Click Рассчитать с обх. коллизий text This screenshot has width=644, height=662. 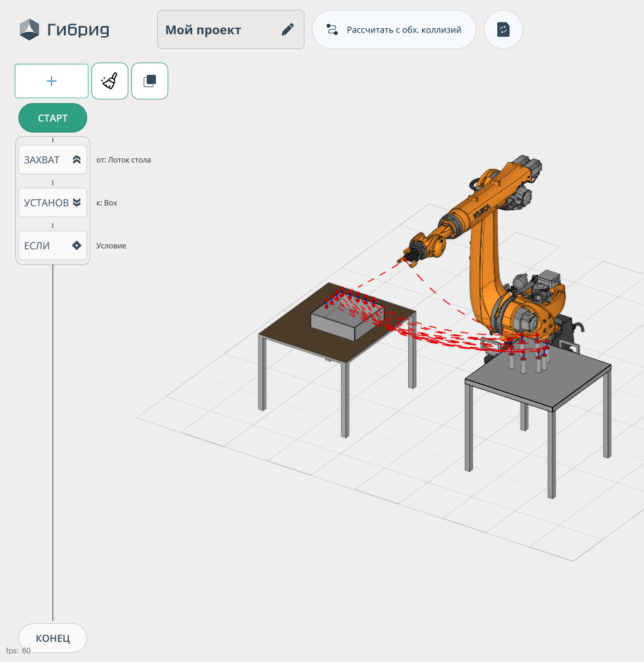[404, 29]
